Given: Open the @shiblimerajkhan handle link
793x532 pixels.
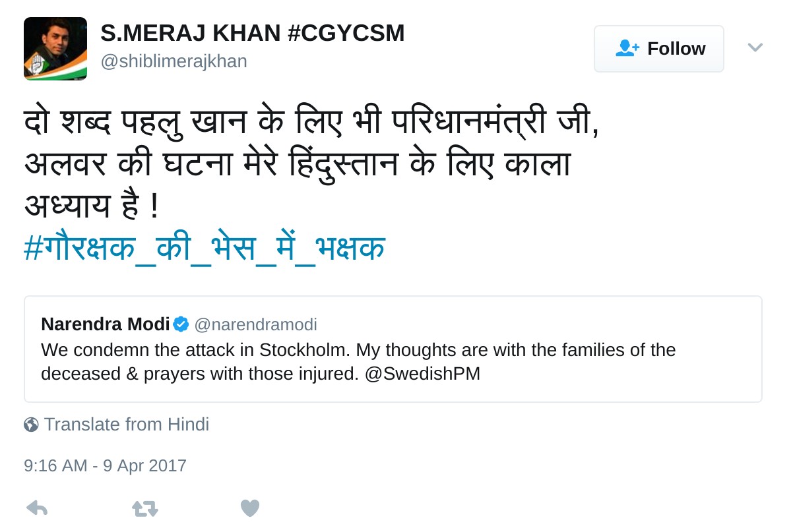Looking at the screenshot, I should (174, 61).
